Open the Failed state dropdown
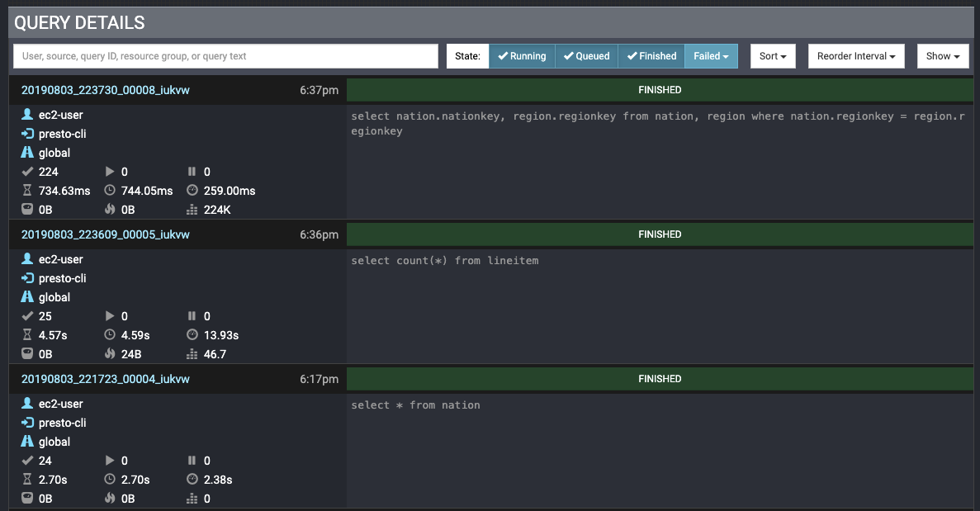Screen dimensions: 980x511 pyautogui.click(x=711, y=56)
